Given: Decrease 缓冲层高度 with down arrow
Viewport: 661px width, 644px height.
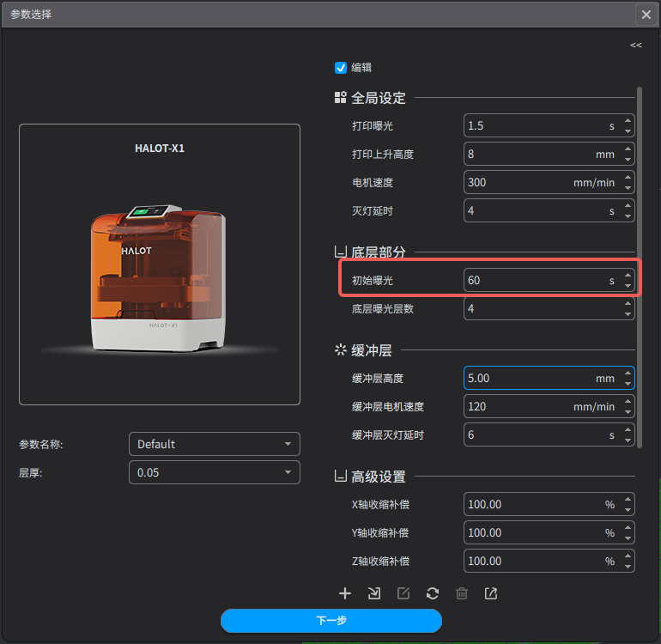Looking at the screenshot, I should pyautogui.click(x=628, y=383).
